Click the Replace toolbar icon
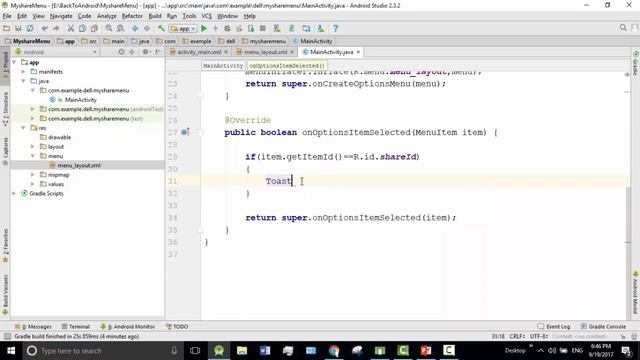 [120, 29]
